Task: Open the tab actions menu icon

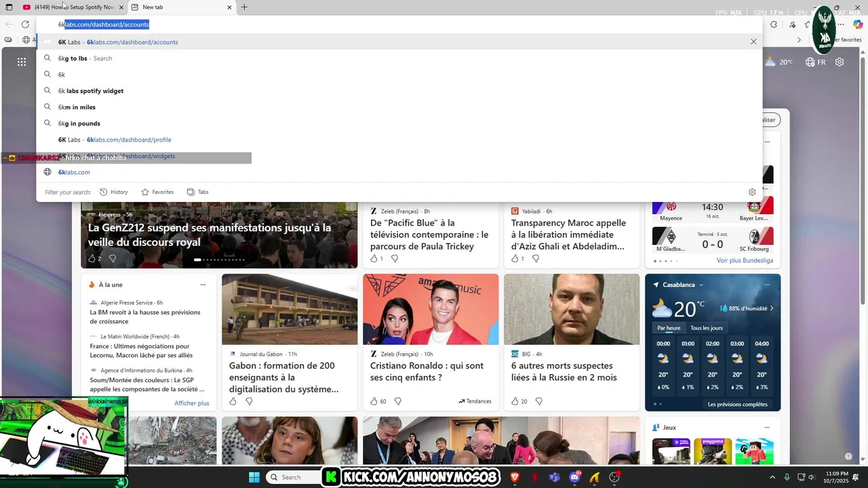Action: [9, 7]
